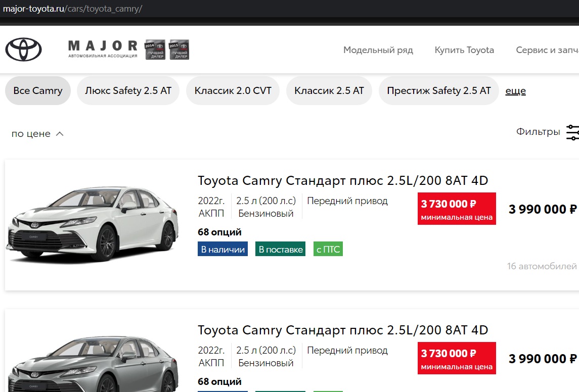Image resolution: width=579 pixels, height=392 pixels.
Task: Open the Фильтры label
Action: point(538,132)
